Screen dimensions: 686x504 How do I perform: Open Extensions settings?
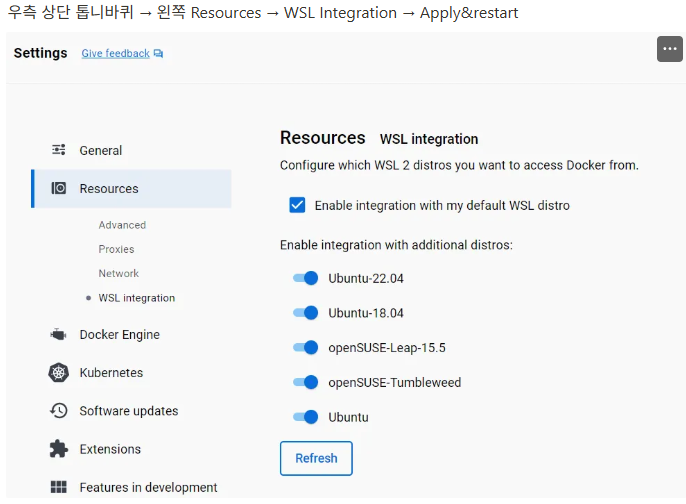pyautogui.click(x=110, y=449)
